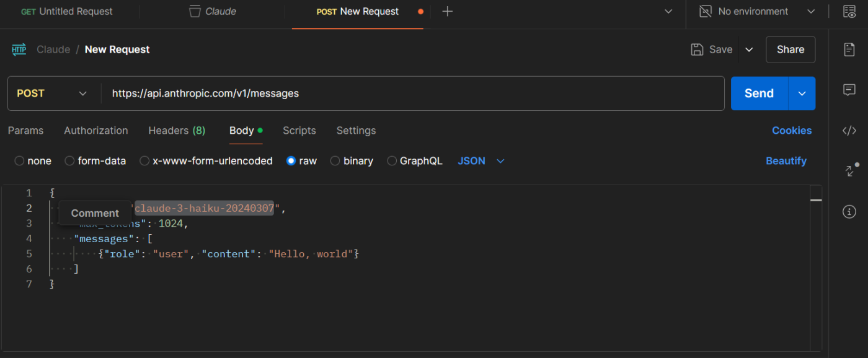
Task: Click line number 1 in editor gutter
Action: tap(29, 193)
